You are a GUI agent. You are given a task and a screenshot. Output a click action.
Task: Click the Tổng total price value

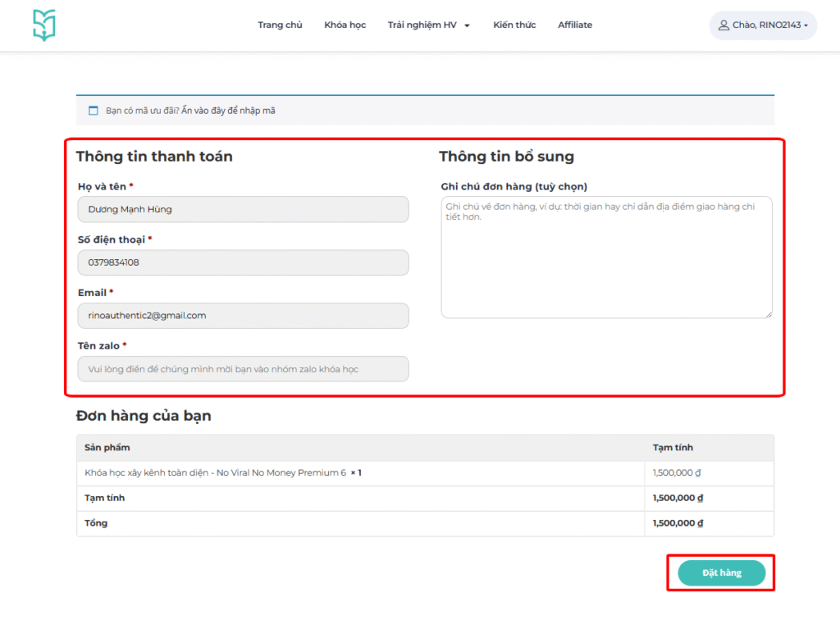point(678,523)
